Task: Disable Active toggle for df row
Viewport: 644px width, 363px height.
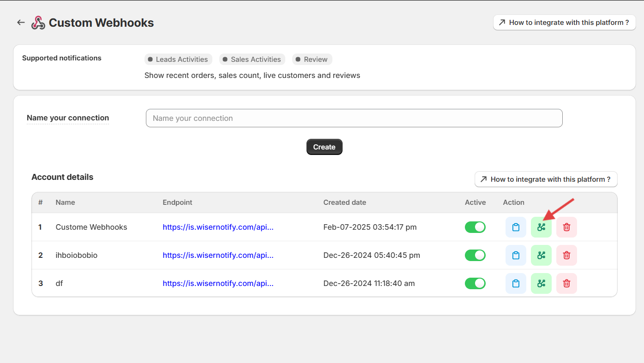Action: 475,283
